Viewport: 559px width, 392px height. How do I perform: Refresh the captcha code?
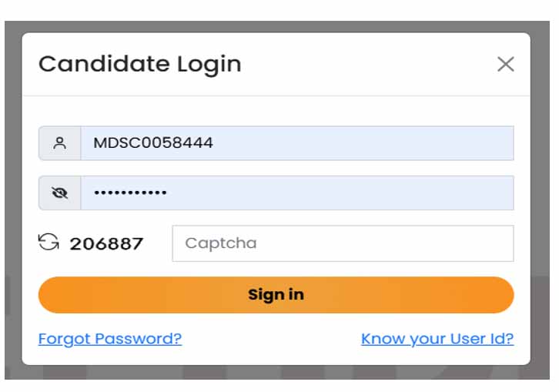click(x=49, y=243)
